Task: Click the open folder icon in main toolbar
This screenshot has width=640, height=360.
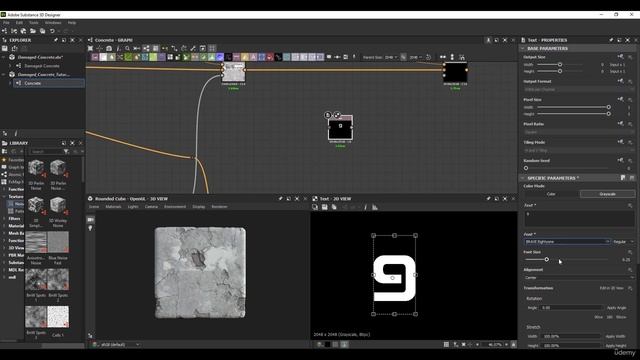Action: click(33, 31)
